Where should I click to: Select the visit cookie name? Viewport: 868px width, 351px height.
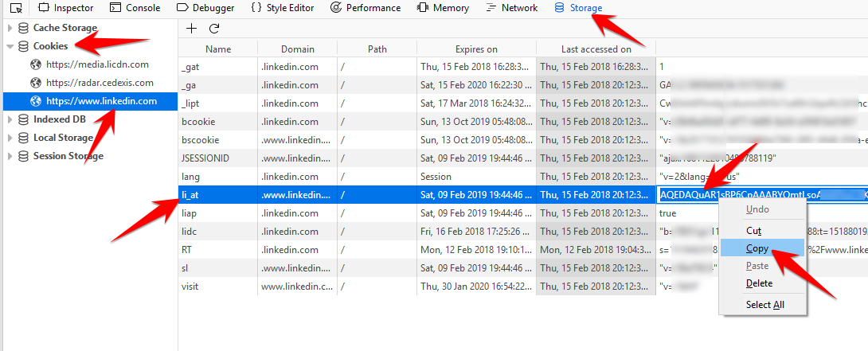(x=190, y=287)
